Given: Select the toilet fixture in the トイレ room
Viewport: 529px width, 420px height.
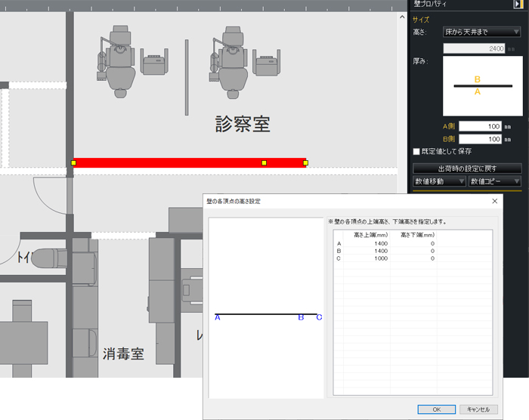Looking at the screenshot, I should point(47,257).
